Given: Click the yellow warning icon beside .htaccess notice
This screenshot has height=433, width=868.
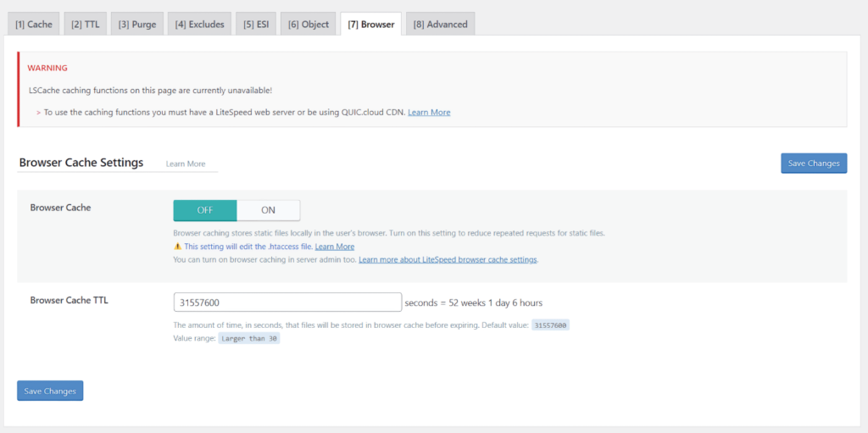Looking at the screenshot, I should pyautogui.click(x=177, y=247).
